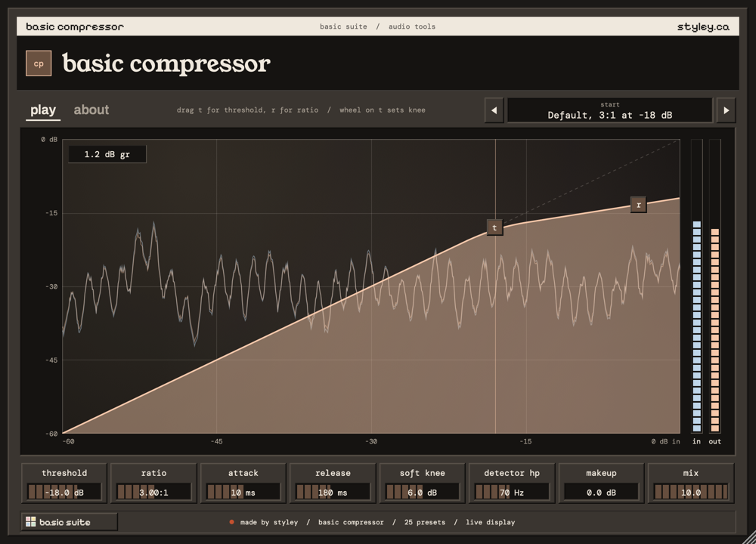Click the '25 presets' footer text

(425, 522)
